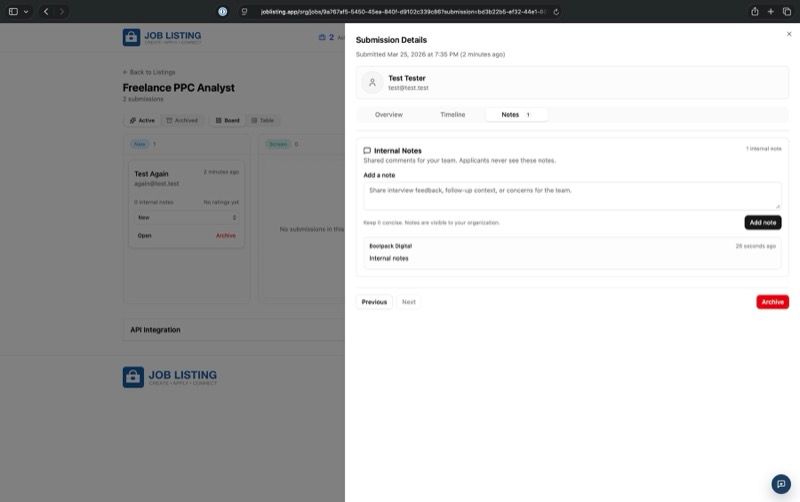Open a new tab with plus icon

770,11
